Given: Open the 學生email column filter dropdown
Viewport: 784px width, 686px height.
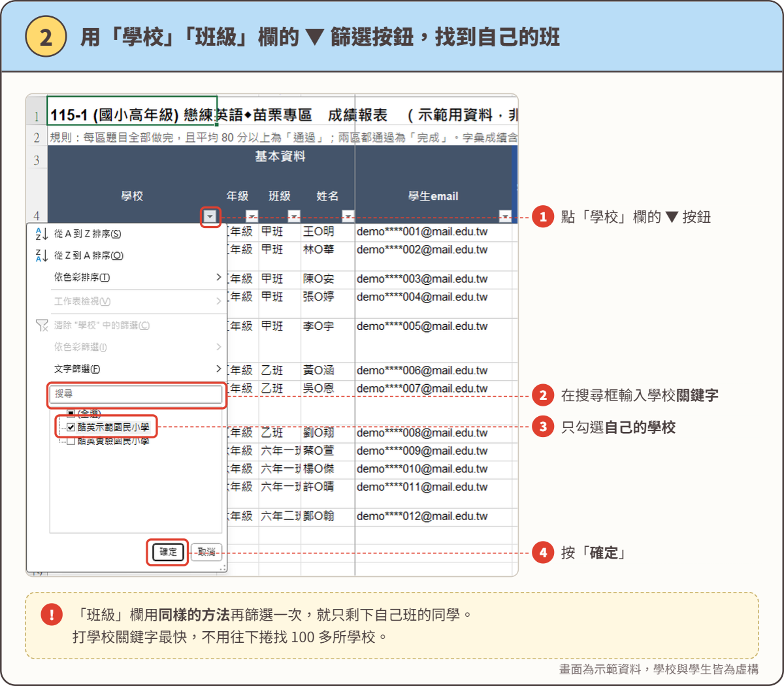Looking at the screenshot, I should (505, 216).
